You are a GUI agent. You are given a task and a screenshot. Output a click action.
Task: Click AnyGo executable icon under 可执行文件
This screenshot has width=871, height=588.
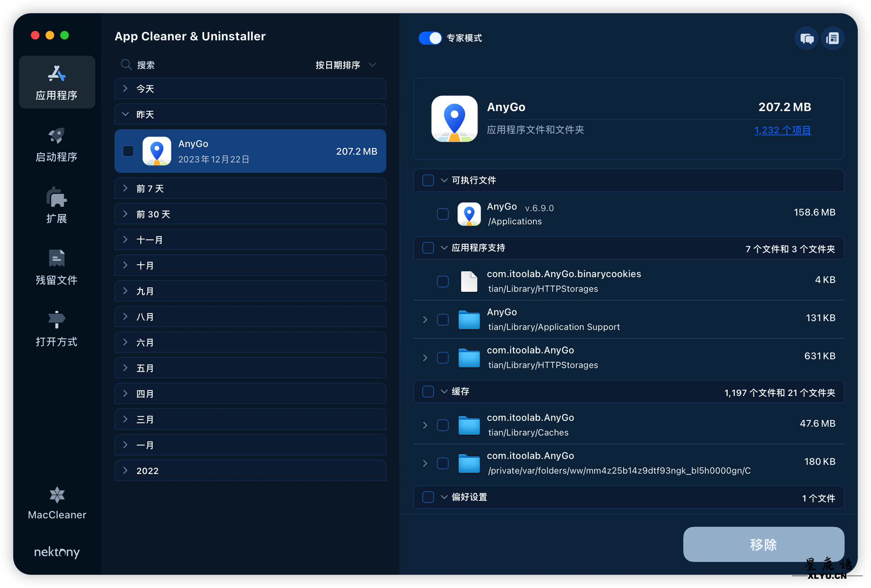pyautogui.click(x=469, y=214)
